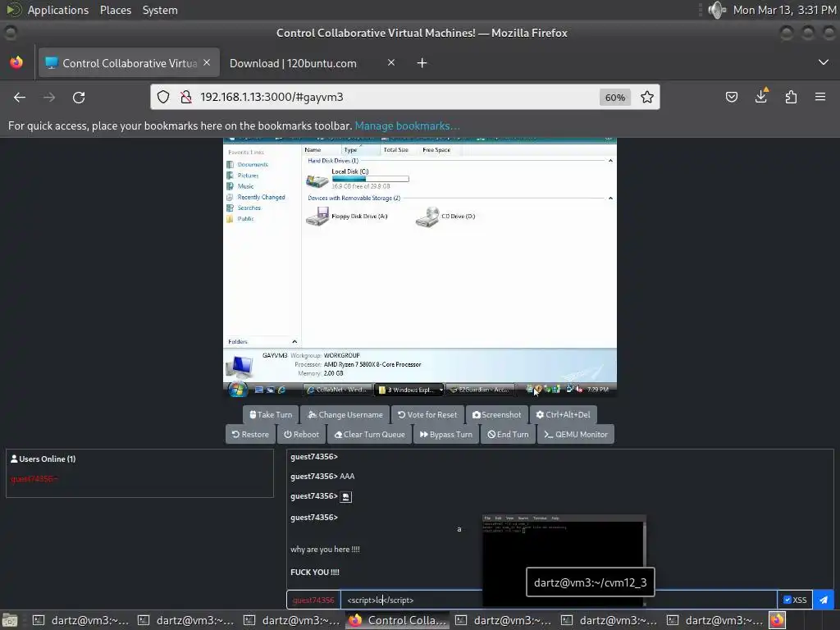Image resolution: width=840 pixels, height=630 pixels.
Task: Click the Floppy Disk Drive (A:) icon
Action: tap(317, 217)
